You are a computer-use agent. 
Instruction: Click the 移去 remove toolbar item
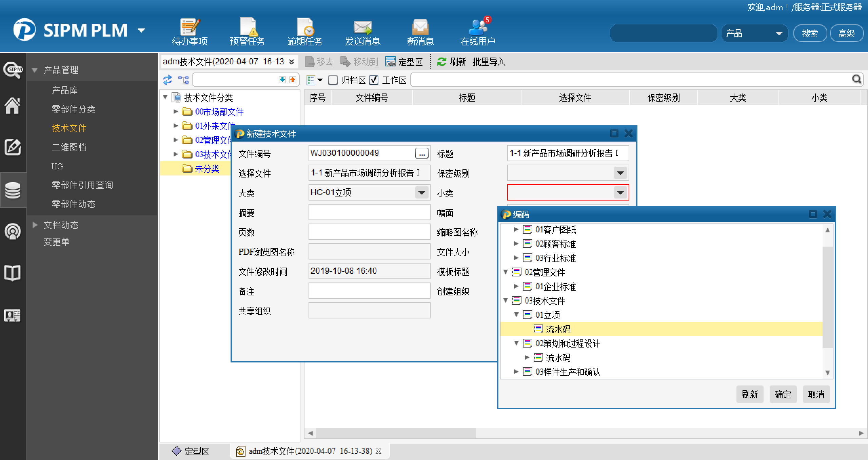point(319,62)
